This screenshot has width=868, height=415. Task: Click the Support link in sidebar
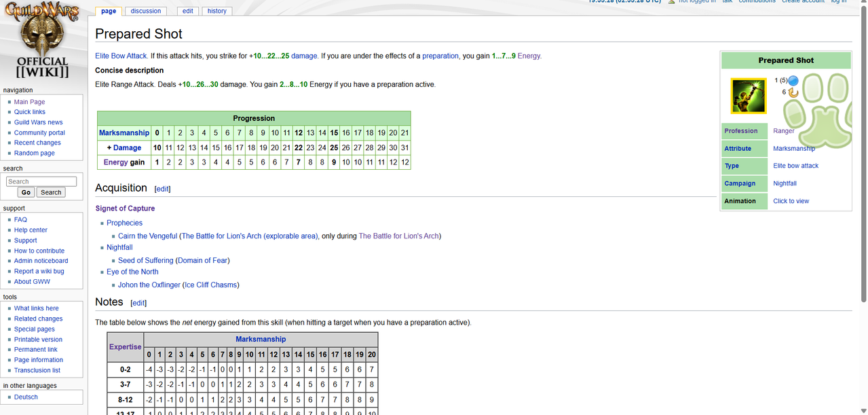(26, 240)
